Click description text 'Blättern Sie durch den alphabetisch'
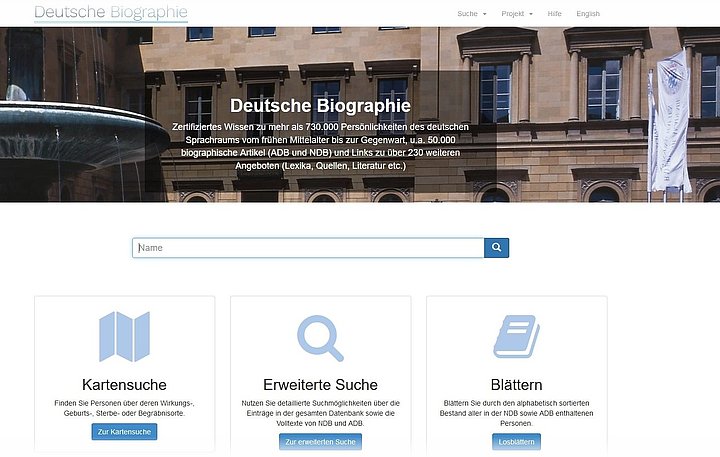 coord(517,413)
